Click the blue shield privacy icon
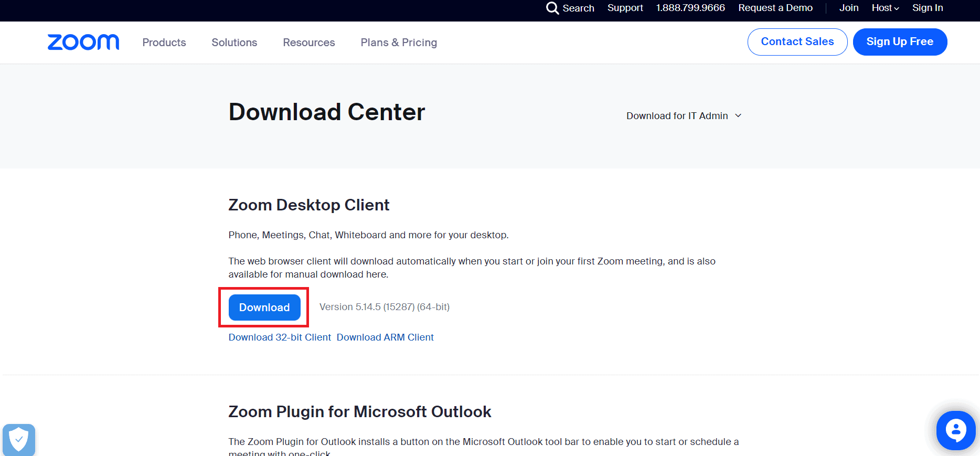Screen dimensions: 980x456 pyautogui.click(x=19, y=440)
